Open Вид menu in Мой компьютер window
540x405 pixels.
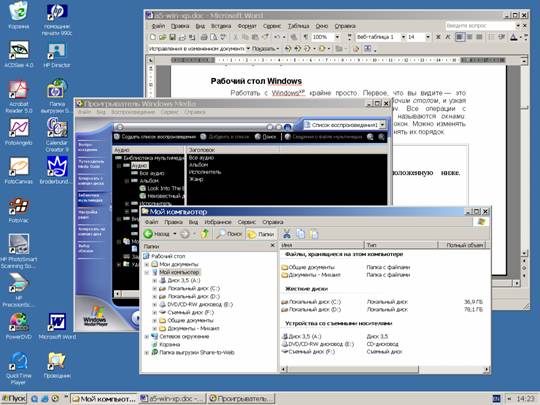(194, 222)
